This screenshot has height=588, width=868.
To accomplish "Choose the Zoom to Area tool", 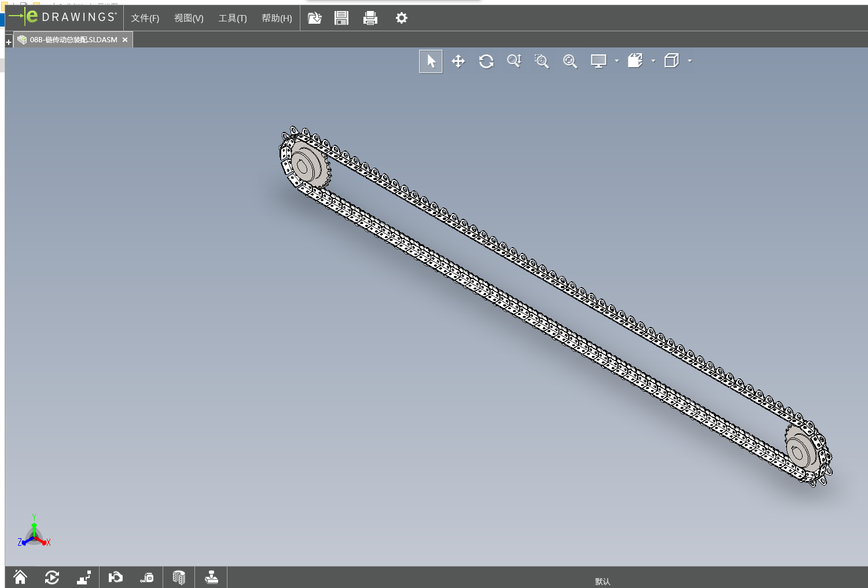I will (x=542, y=61).
